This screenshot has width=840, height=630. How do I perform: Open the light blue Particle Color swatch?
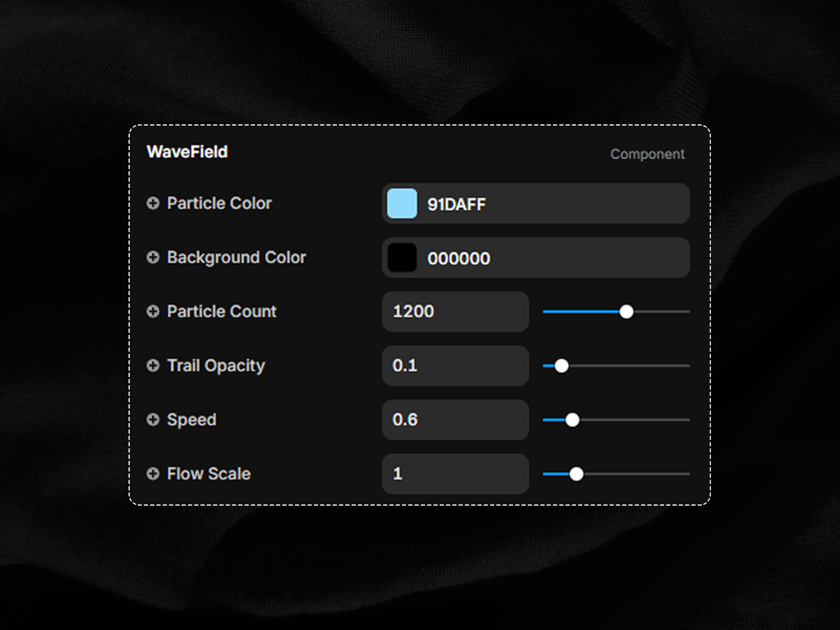point(402,204)
